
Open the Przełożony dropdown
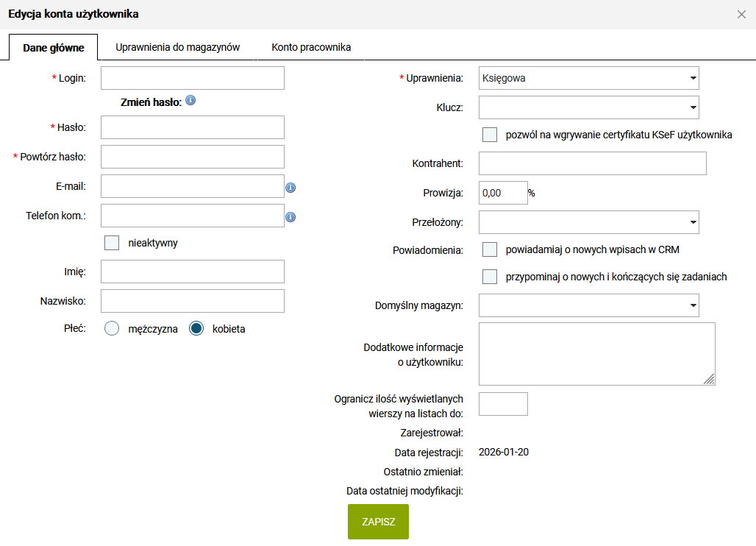588,221
